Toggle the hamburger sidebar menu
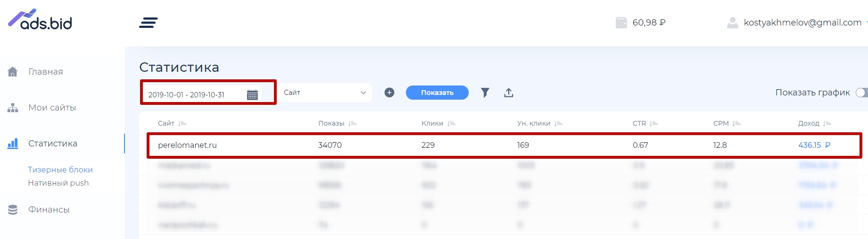The height and width of the screenshot is (239, 868). click(149, 23)
